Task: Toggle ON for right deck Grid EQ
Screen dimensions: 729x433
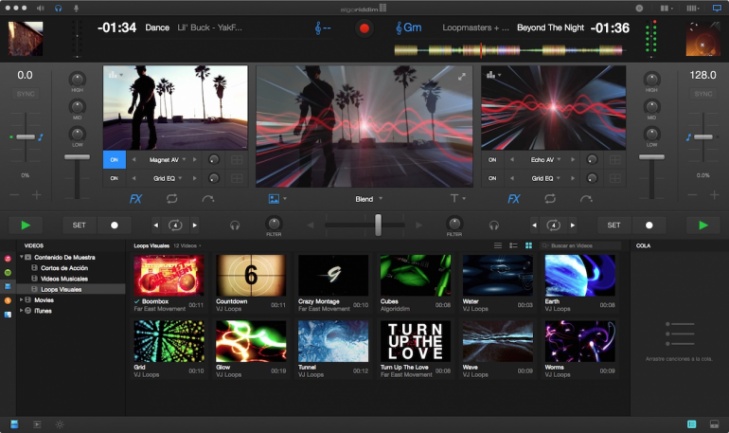Action: pyautogui.click(x=492, y=179)
